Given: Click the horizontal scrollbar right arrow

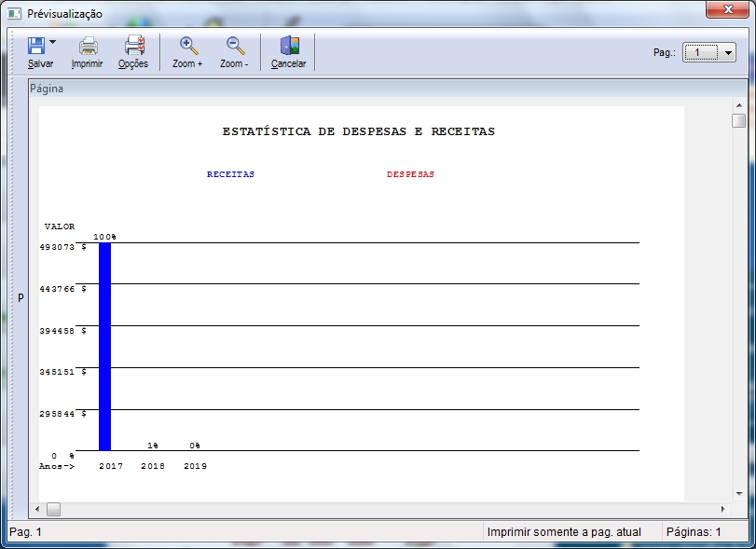Looking at the screenshot, I should coord(722,509).
